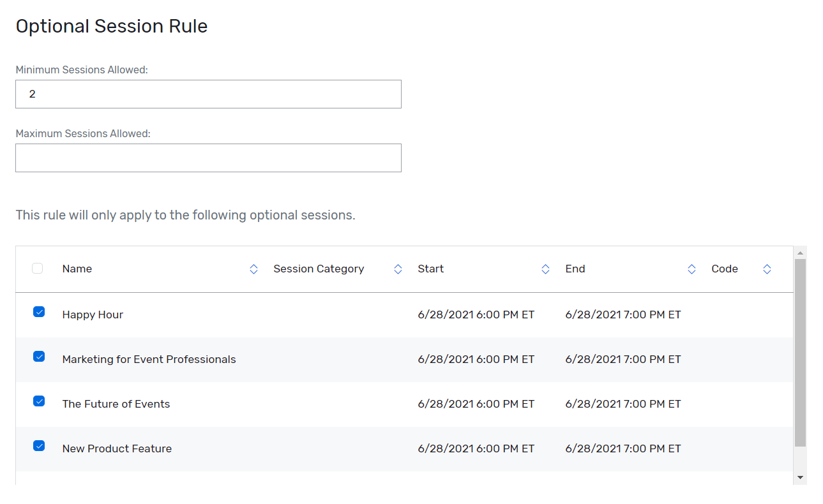
Task: Click the scrollbar down arrow
Action: click(x=800, y=477)
